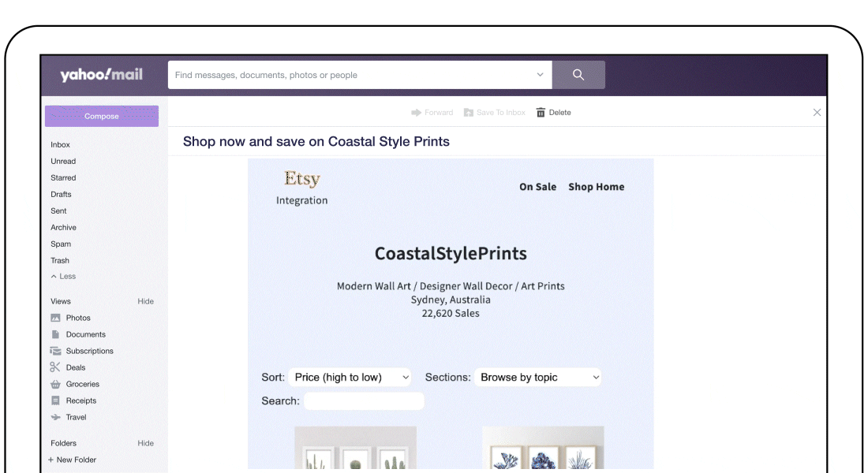Open the Sort price dropdown
Image resolution: width=868 pixels, height=473 pixels.
click(350, 378)
